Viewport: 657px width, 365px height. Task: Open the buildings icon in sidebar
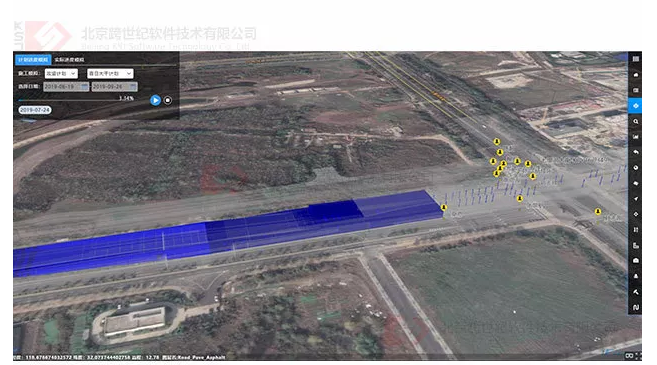[x=635, y=245]
